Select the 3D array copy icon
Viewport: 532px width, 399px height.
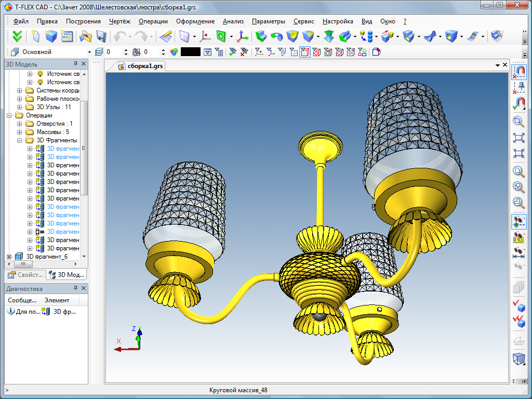tap(388, 36)
